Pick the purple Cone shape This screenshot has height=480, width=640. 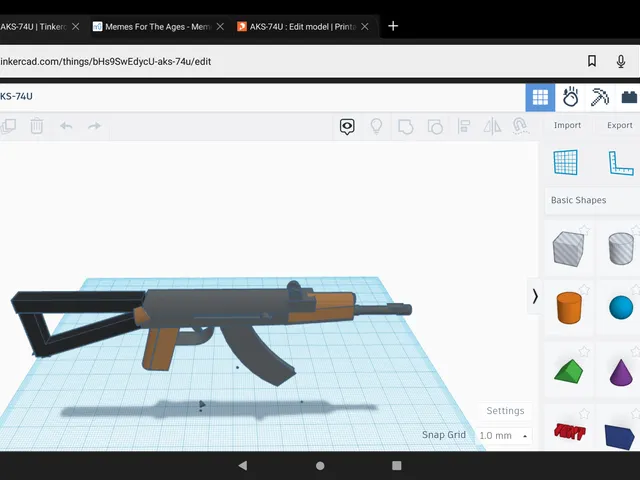[x=621, y=372]
